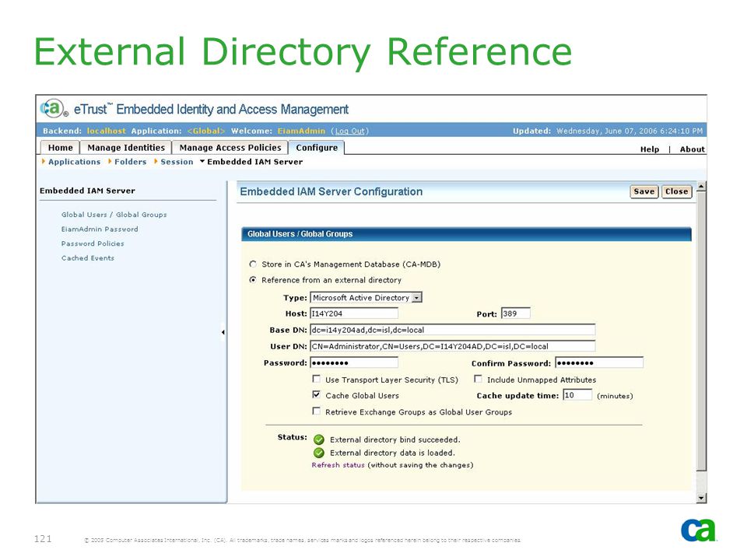Click the Confirm Password input field
The width and height of the screenshot is (747, 560).
(599, 362)
